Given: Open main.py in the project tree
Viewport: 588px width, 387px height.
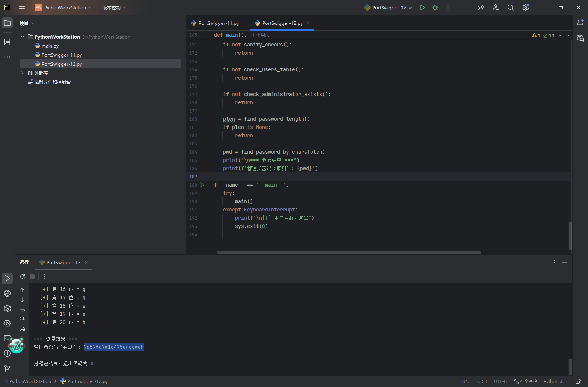Looking at the screenshot, I should (x=50, y=46).
